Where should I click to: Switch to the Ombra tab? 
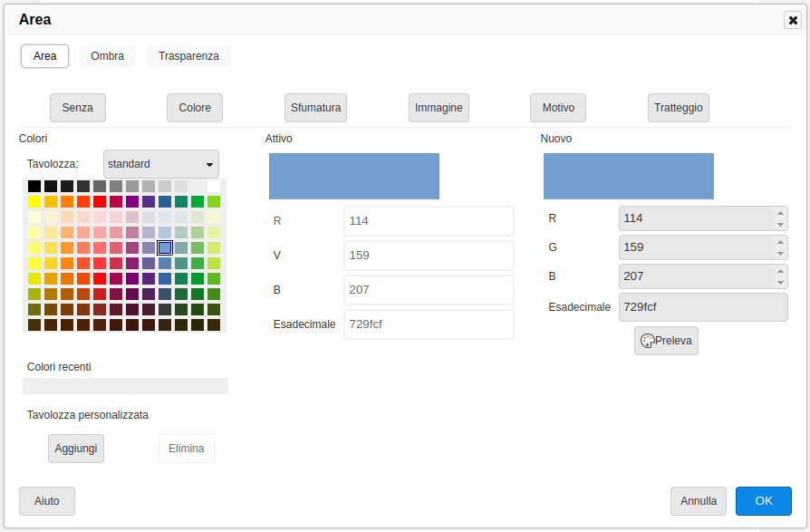[107, 56]
